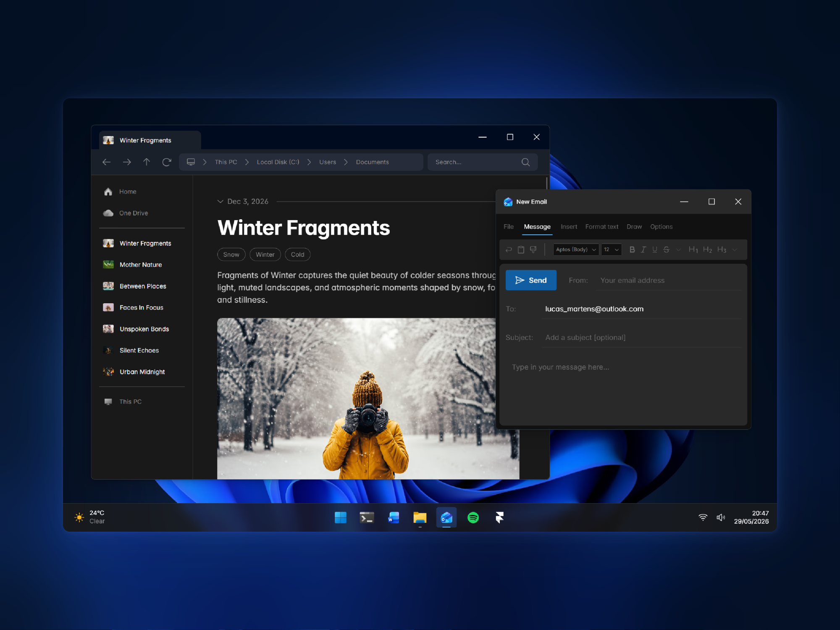Open the Options tab in New Email
The width and height of the screenshot is (840, 630).
point(661,227)
